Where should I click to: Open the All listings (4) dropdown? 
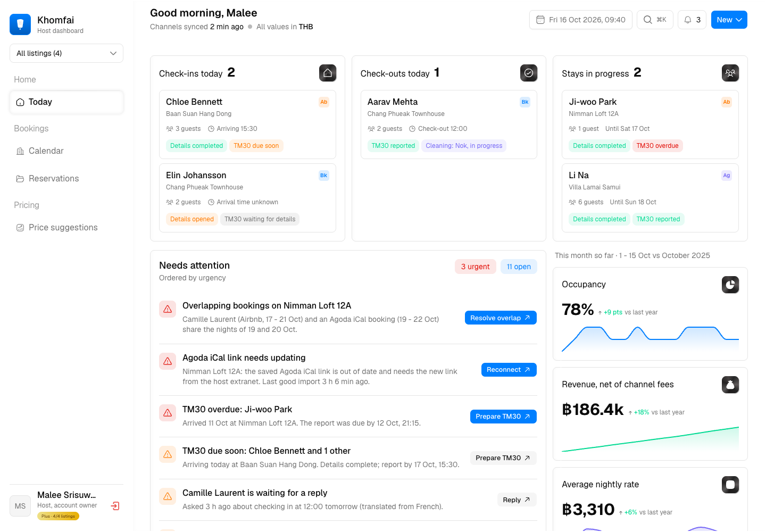66,53
